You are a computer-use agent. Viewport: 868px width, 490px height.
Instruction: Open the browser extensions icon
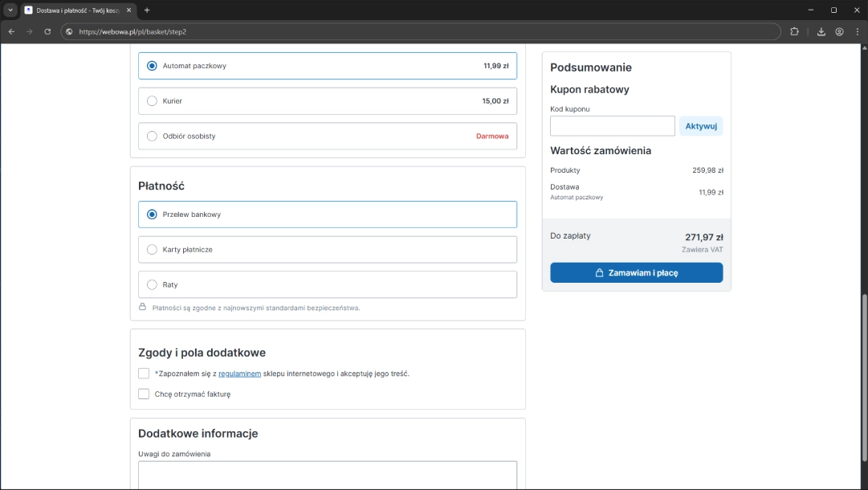click(795, 31)
